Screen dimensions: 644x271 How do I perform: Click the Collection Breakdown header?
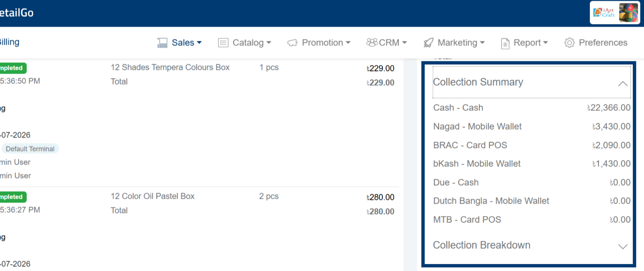coord(532,245)
